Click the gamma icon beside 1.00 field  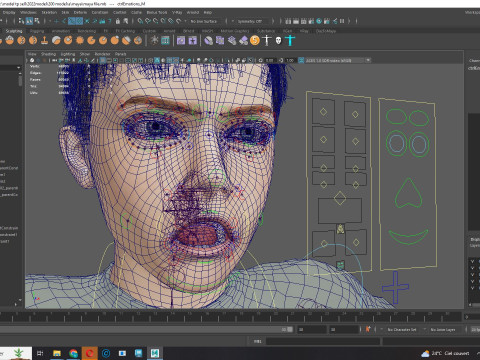pos(281,60)
